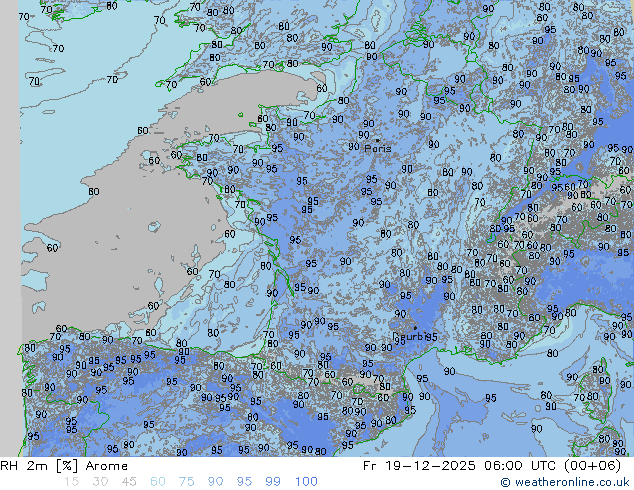
Task: Click legend value 100
Action: point(306,482)
